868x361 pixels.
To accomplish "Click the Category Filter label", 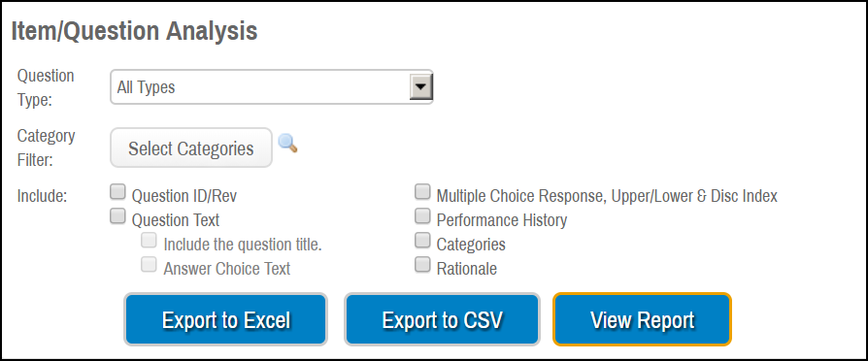I will pos(46,148).
